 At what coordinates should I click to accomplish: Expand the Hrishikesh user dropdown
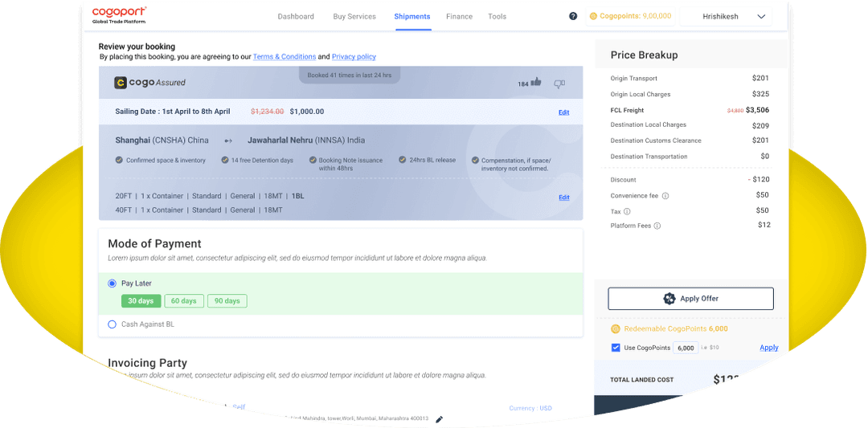pos(761,17)
